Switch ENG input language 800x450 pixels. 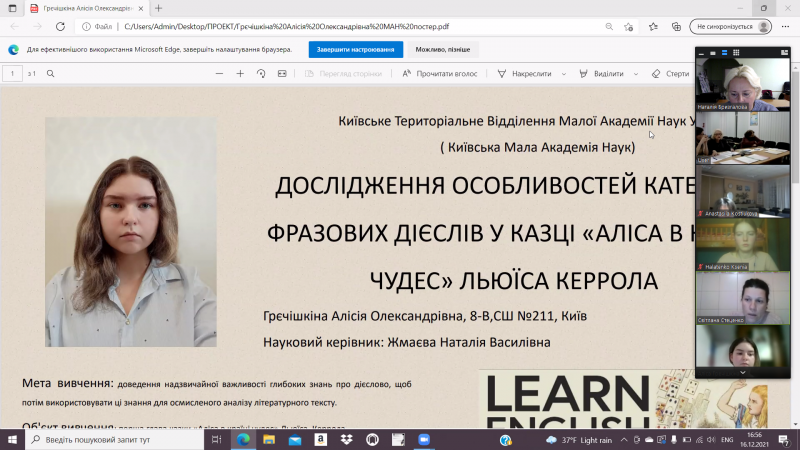(727, 440)
